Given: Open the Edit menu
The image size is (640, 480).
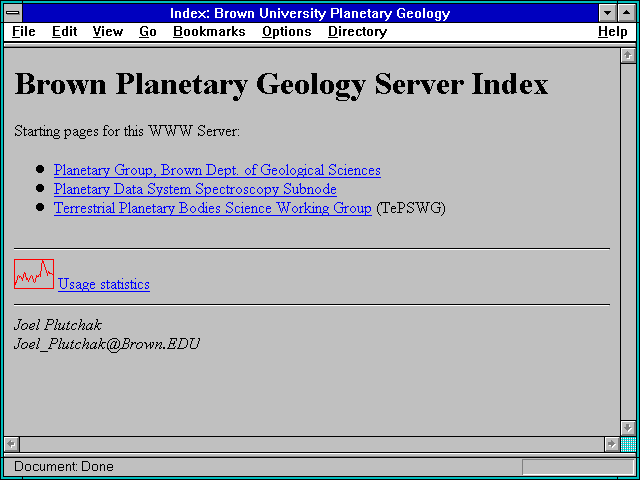Looking at the screenshot, I should tap(64, 32).
